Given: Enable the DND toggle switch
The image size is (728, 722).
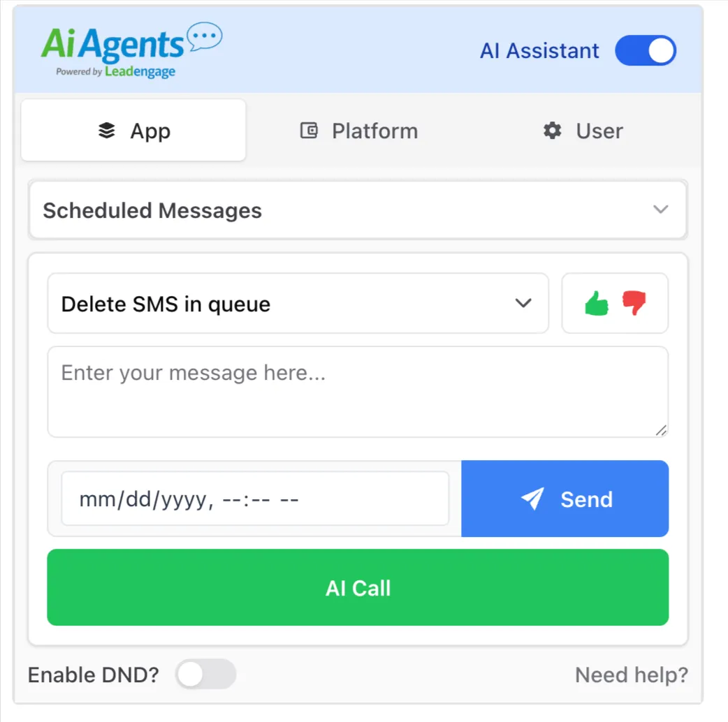Looking at the screenshot, I should (205, 675).
